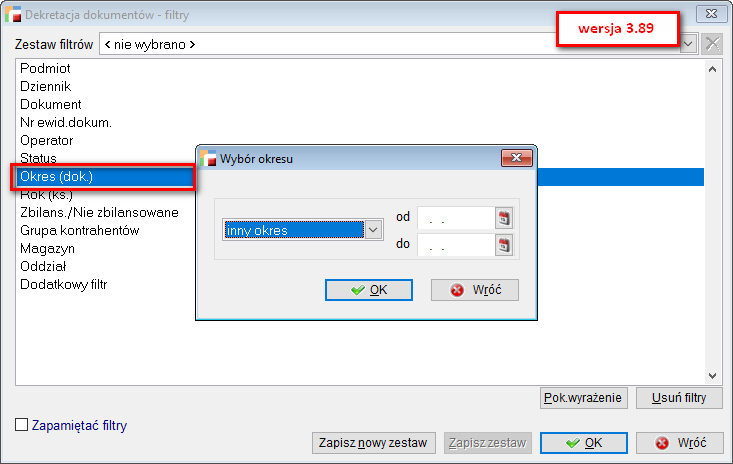This screenshot has width=733, height=464.
Task: Pick the Operator filter item
Action: tap(47, 141)
